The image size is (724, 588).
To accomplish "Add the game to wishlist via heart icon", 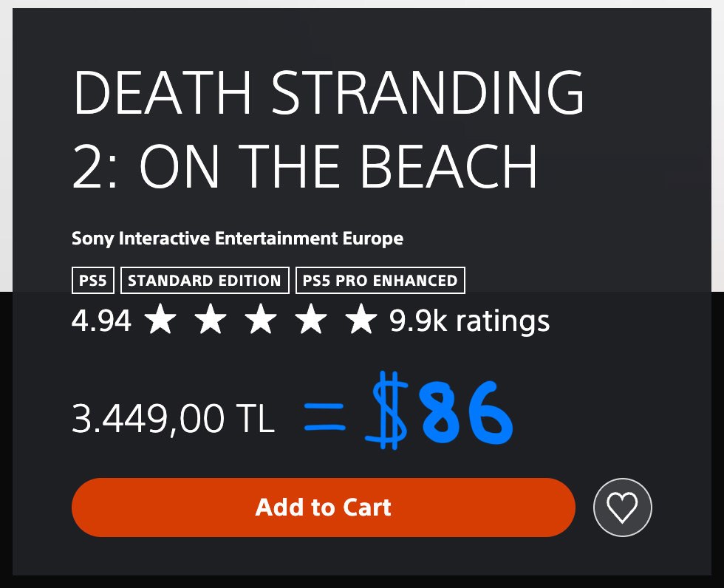I will click(622, 507).
